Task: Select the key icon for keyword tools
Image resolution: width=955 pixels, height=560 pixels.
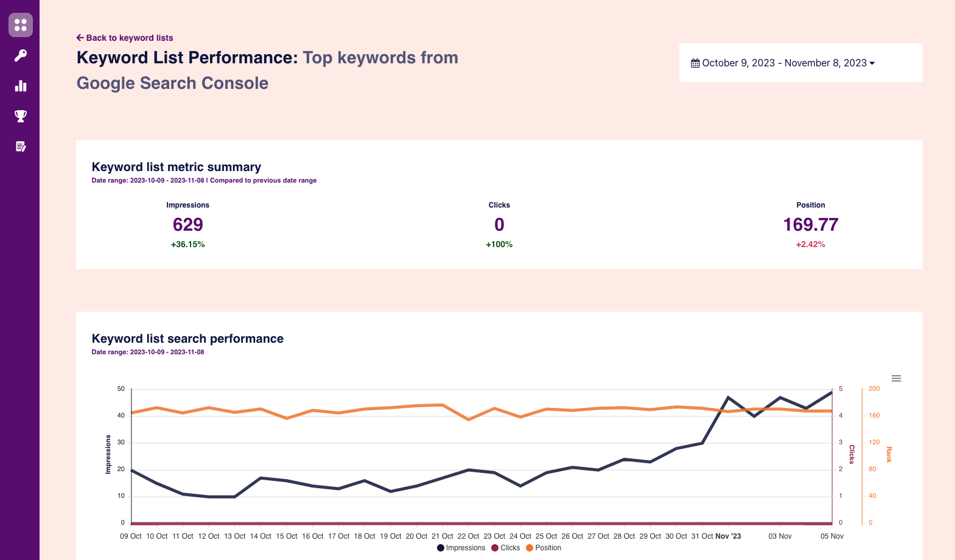Action: pos(20,55)
